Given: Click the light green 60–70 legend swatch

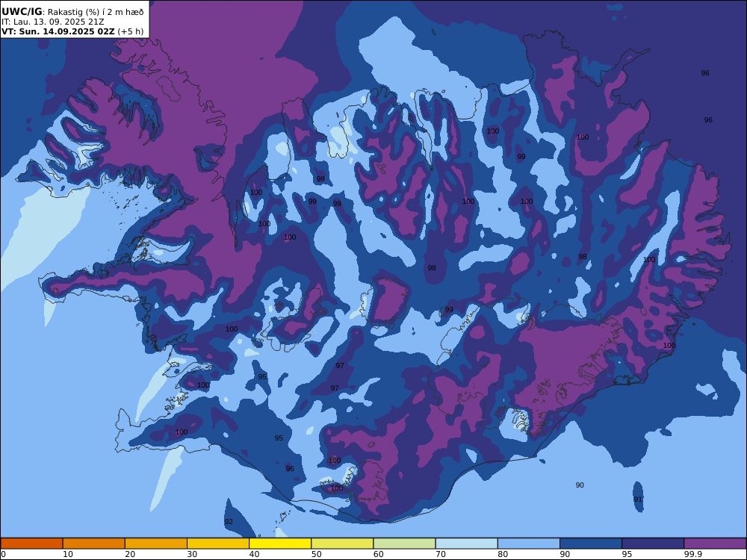Looking at the screenshot, I should point(404,544).
